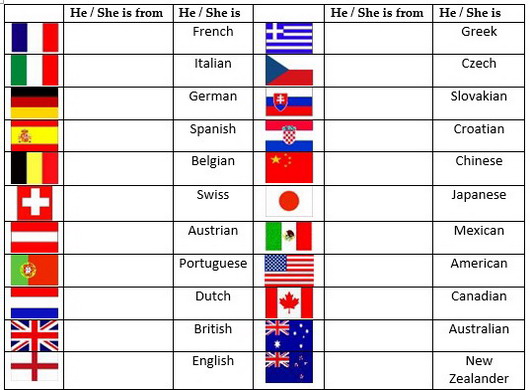
Task: Click the Union Jack British flag
Action: point(34,336)
